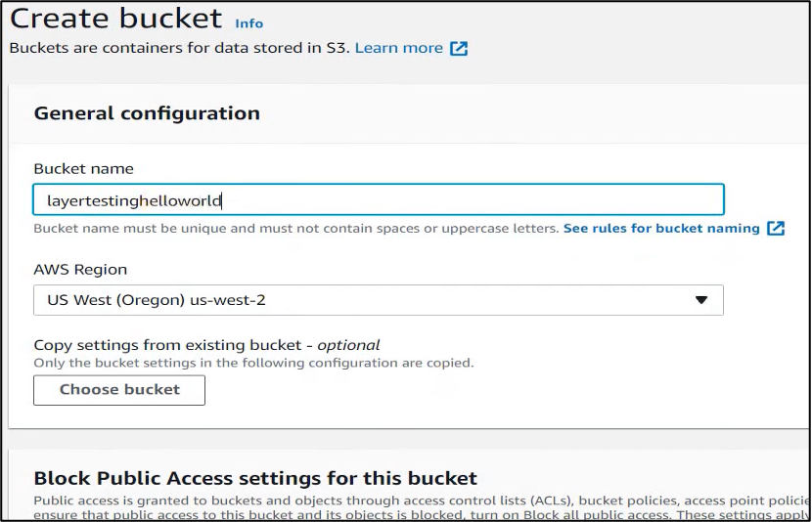The height and width of the screenshot is (522, 812).
Task: Click the Info link beside Create bucket
Action: (249, 22)
